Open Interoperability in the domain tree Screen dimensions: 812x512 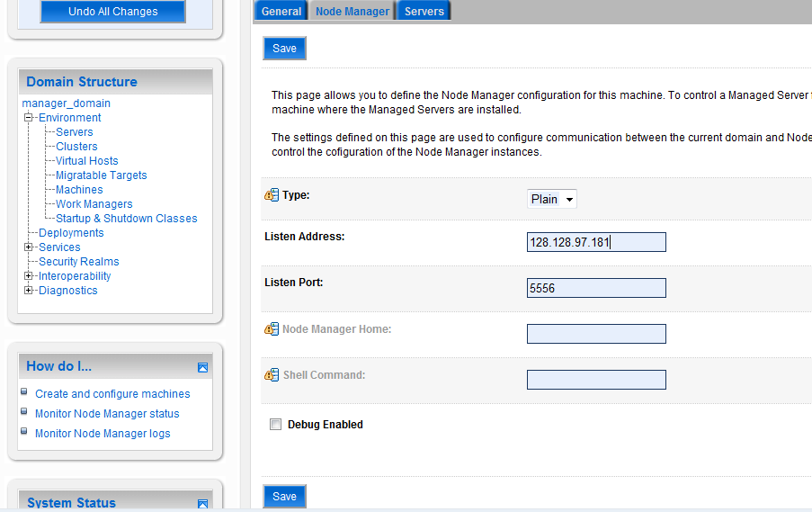(76, 276)
